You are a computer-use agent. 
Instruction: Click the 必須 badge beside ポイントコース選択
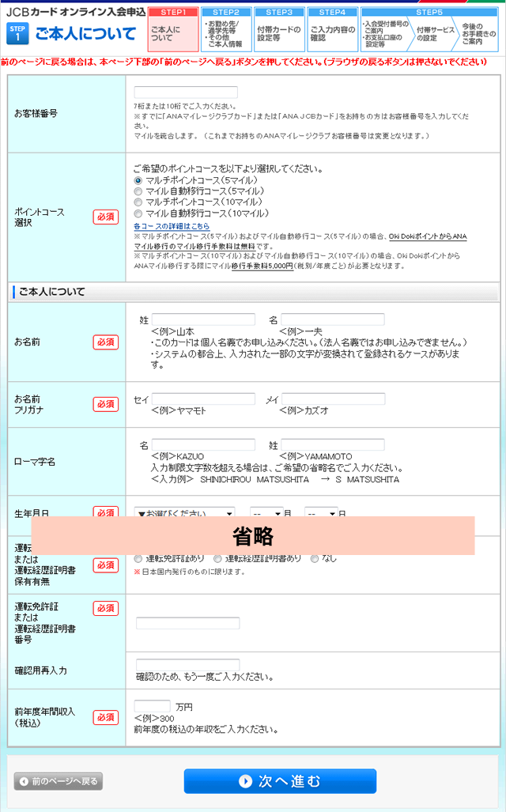[106, 217]
